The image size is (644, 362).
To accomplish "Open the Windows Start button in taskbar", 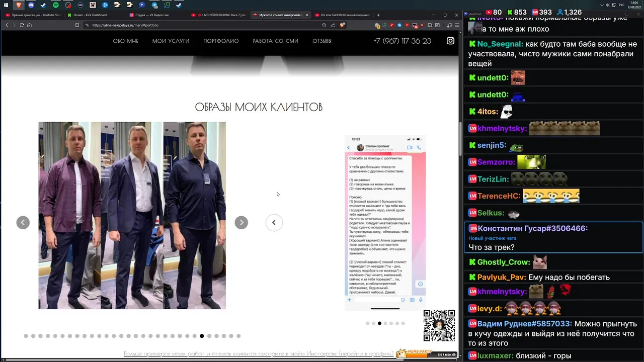I will pyautogui.click(x=6, y=5).
